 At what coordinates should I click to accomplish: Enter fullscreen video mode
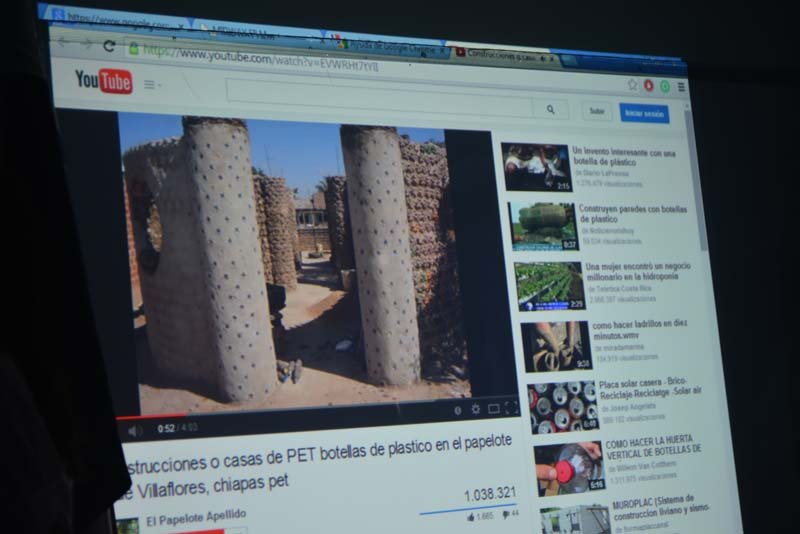511,407
